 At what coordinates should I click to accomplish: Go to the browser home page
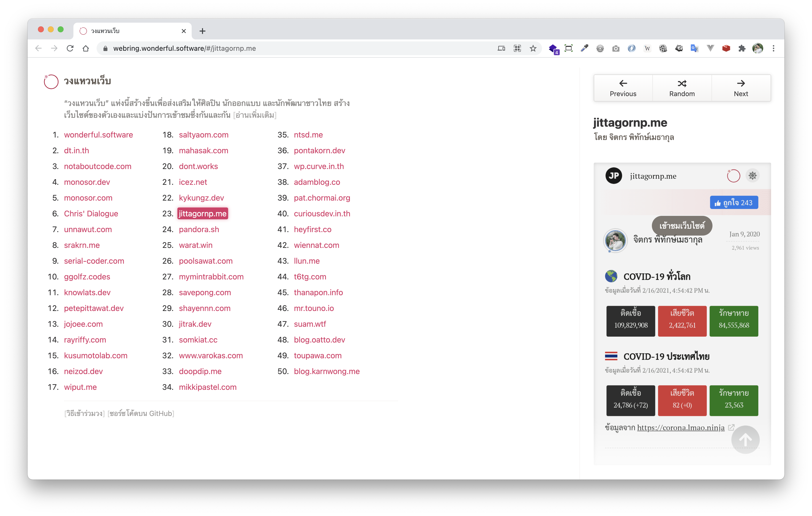click(x=86, y=49)
